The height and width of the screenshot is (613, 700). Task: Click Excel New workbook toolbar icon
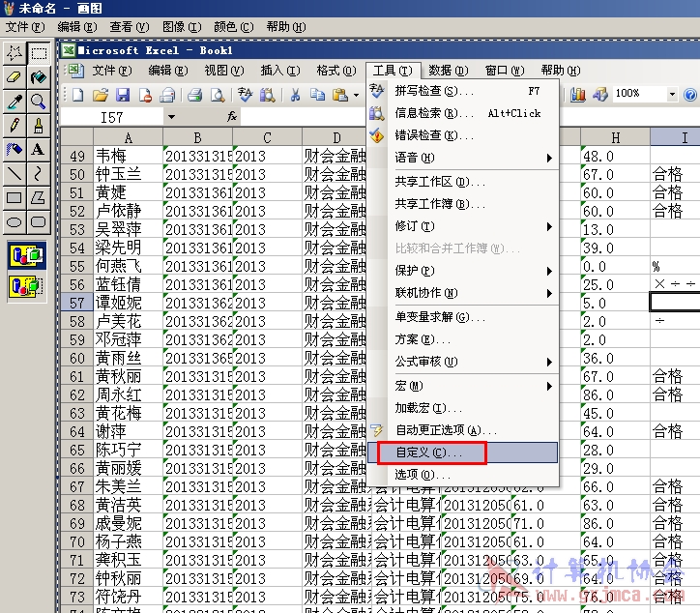point(78,95)
